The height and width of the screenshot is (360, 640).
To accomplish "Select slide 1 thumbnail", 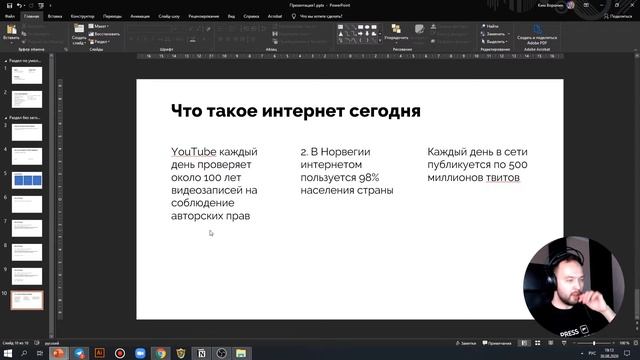I will click(x=27, y=76).
